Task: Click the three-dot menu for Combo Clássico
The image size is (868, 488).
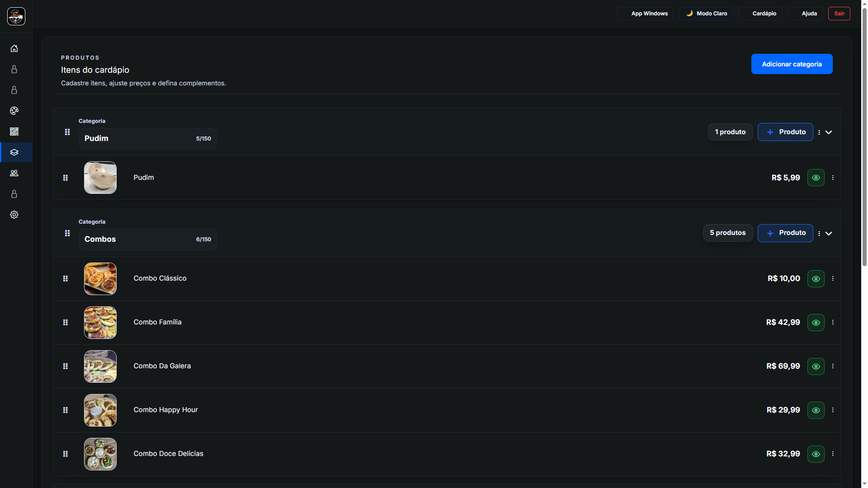Action: [833, 278]
